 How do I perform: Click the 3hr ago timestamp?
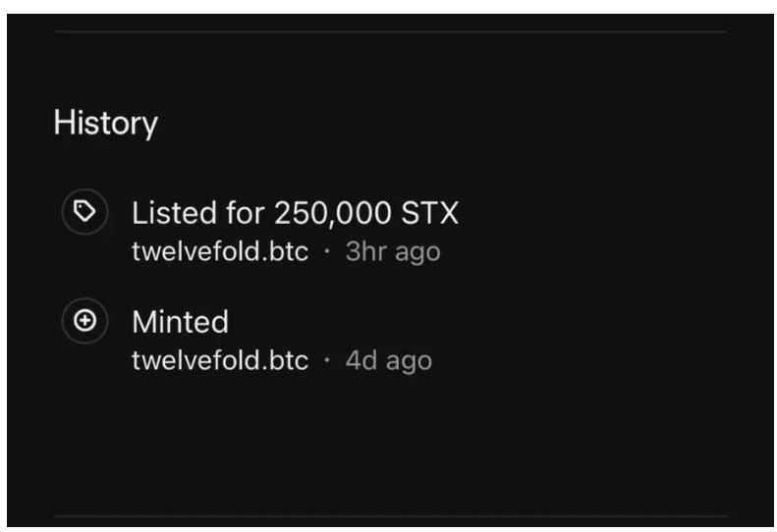pyautogui.click(x=393, y=251)
